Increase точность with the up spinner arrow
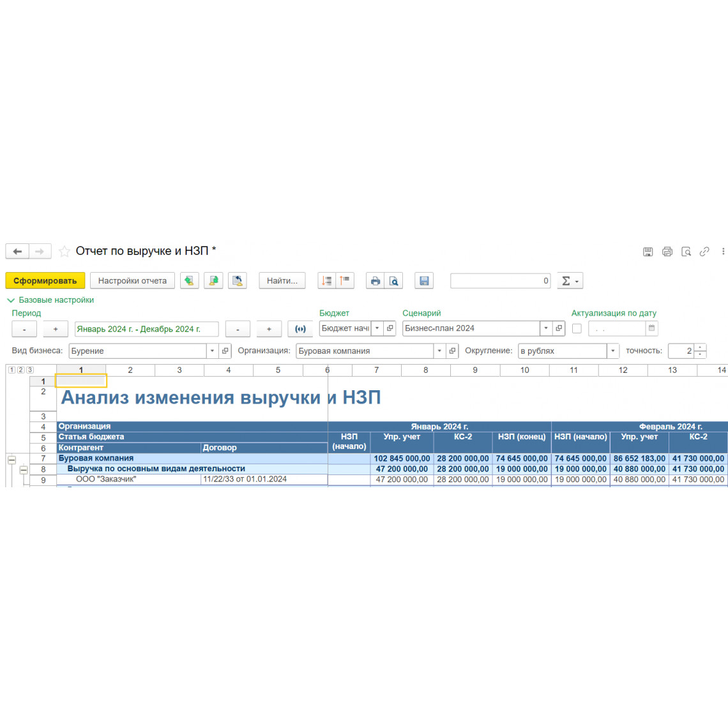Viewport: 728px width, 728px height. tap(700, 347)
